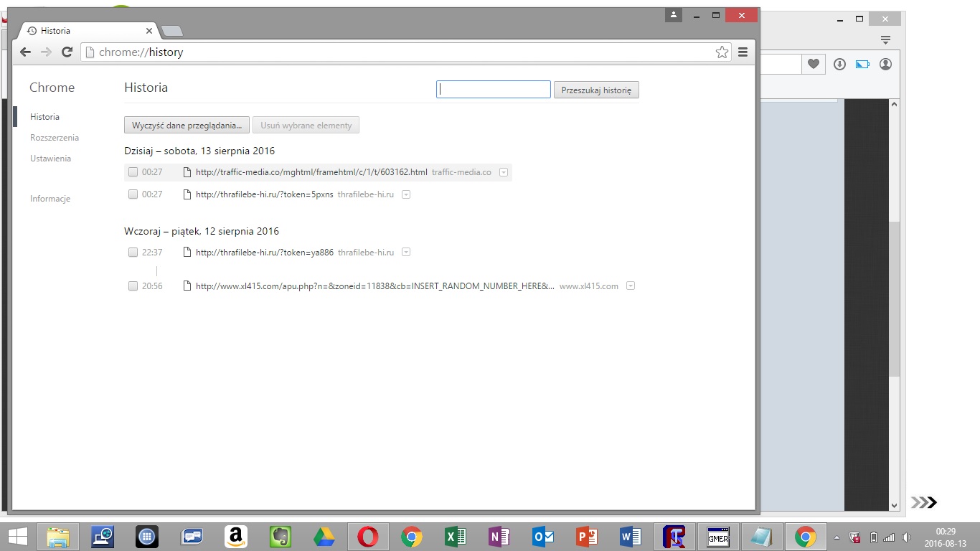Open Informacje in the left sidebar
980x551 pixels.
(50, 199)
